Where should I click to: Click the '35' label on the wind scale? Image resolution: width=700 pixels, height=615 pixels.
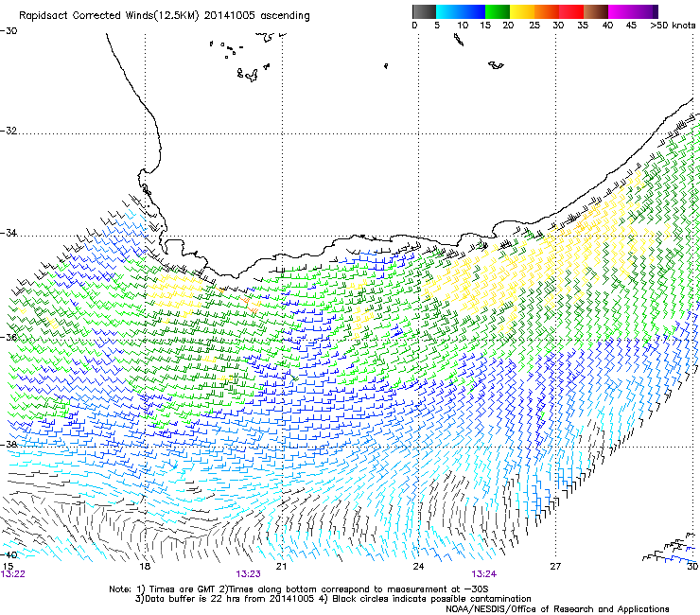click(583, 26)
